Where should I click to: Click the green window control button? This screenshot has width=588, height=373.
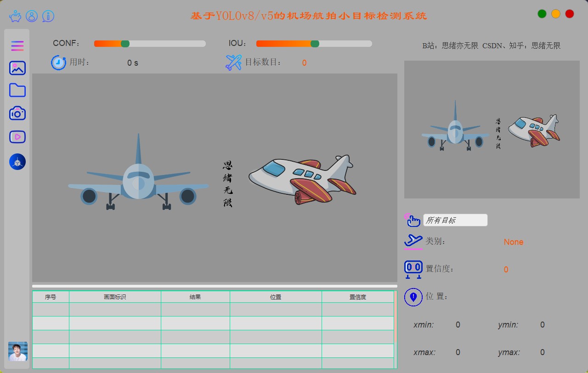(x=542, y=14)
